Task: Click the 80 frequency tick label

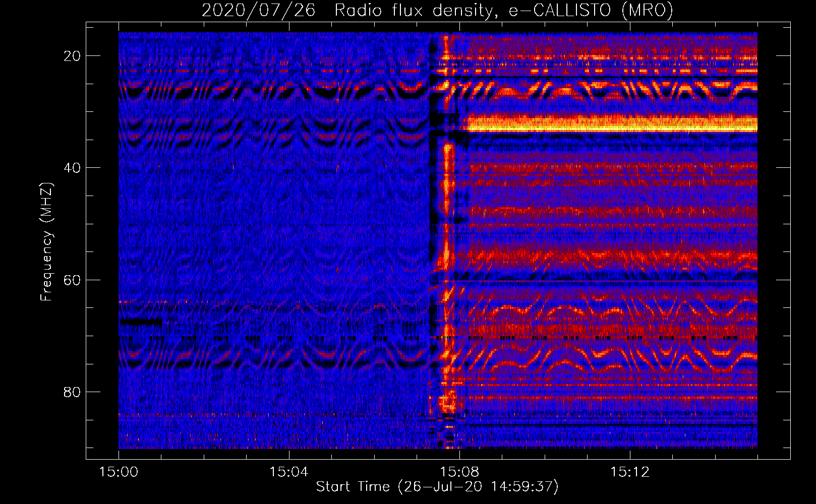Action: [x=73, y=392]
